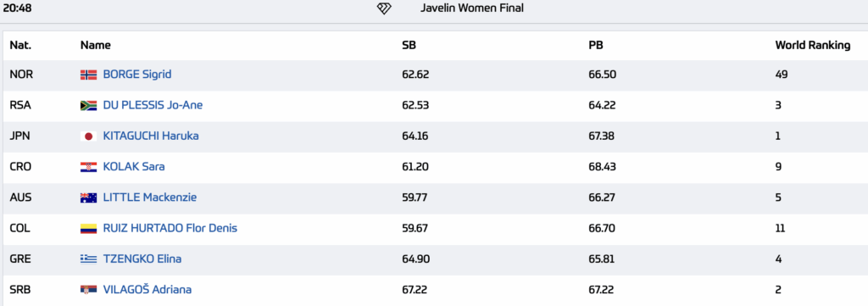This screenshot has width=868, height=306.
Task: Click the Serbia flag icon
Action: (x=88, y=290)
